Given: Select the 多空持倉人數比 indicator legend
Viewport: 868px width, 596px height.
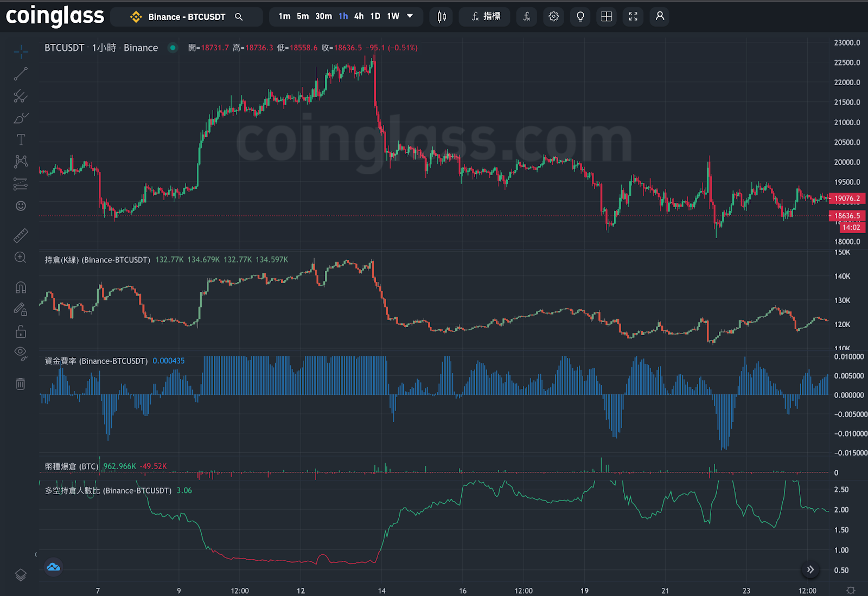Looking at the screenshot, I should [108, 490].
